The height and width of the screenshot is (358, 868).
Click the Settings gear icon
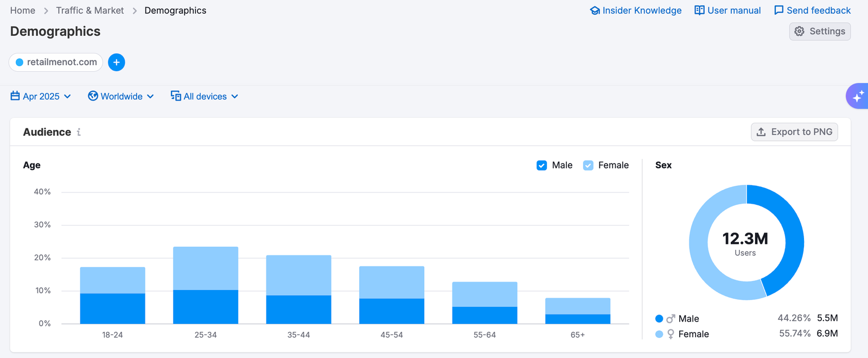click(799, 32)
